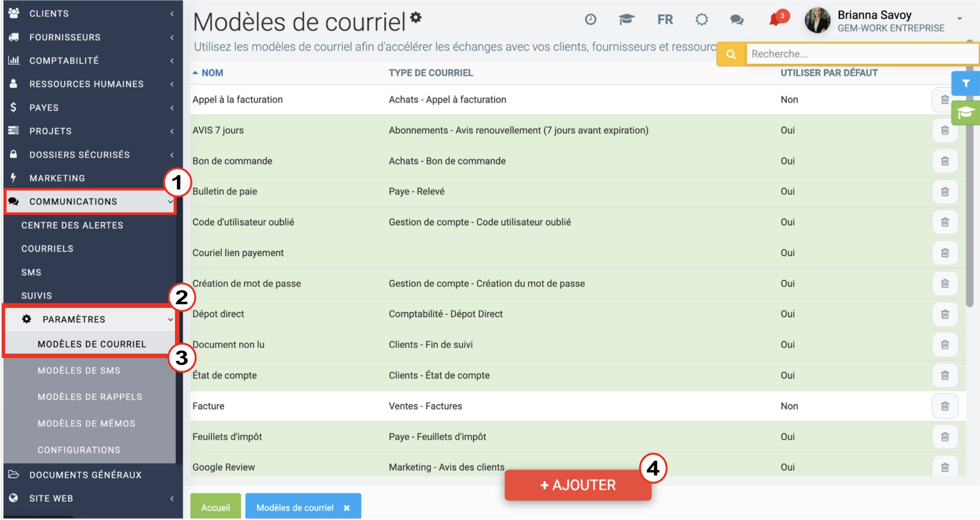
Task: Open the chat bubbles icon in header
Action: 737,19
